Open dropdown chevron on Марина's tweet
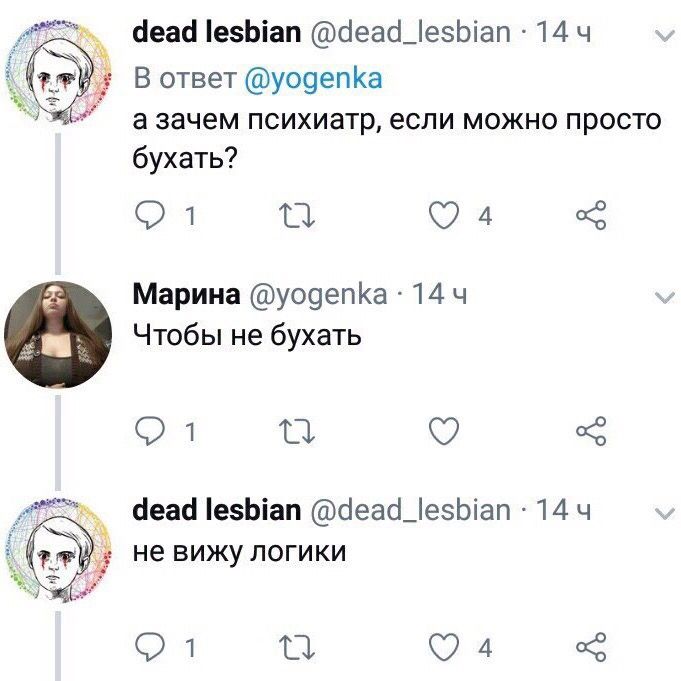 tap(665, 298)
